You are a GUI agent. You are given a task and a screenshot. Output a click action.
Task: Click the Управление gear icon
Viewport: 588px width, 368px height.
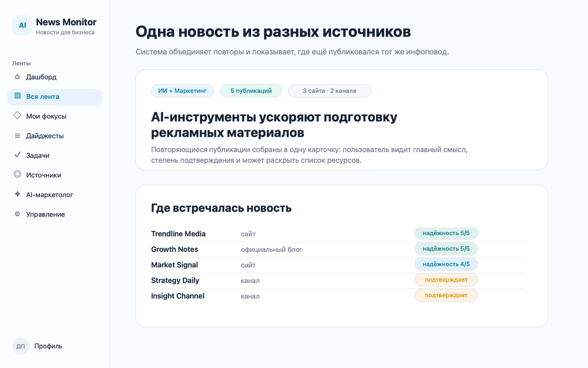pyautogui.click(x=17, y=214)
